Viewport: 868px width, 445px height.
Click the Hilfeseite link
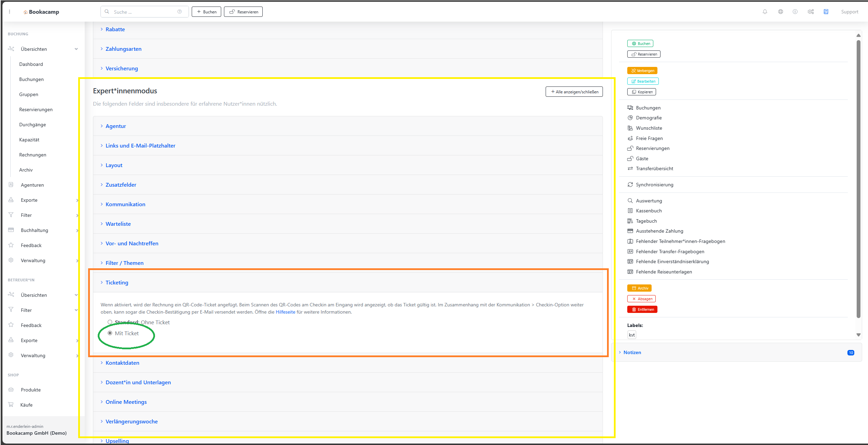285,312
